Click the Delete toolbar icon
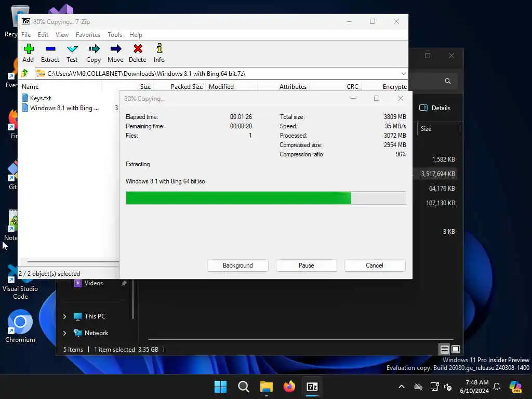 (x=137, y=53)
